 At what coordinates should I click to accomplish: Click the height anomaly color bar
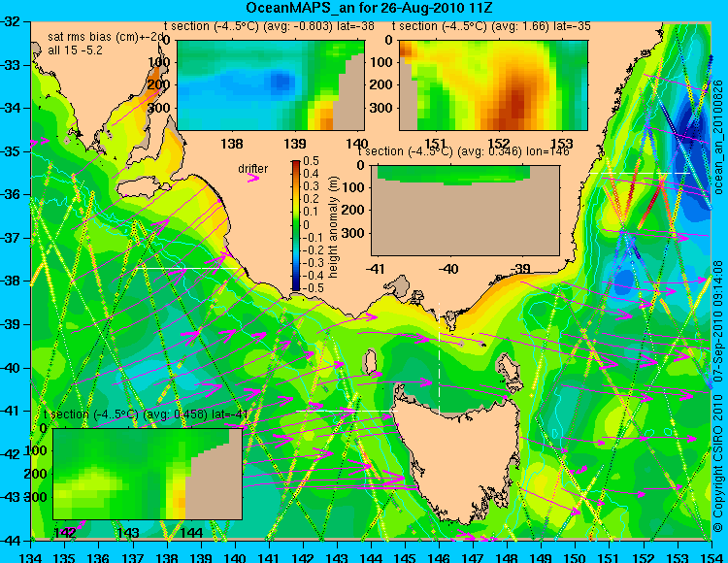tap(296, 225)
